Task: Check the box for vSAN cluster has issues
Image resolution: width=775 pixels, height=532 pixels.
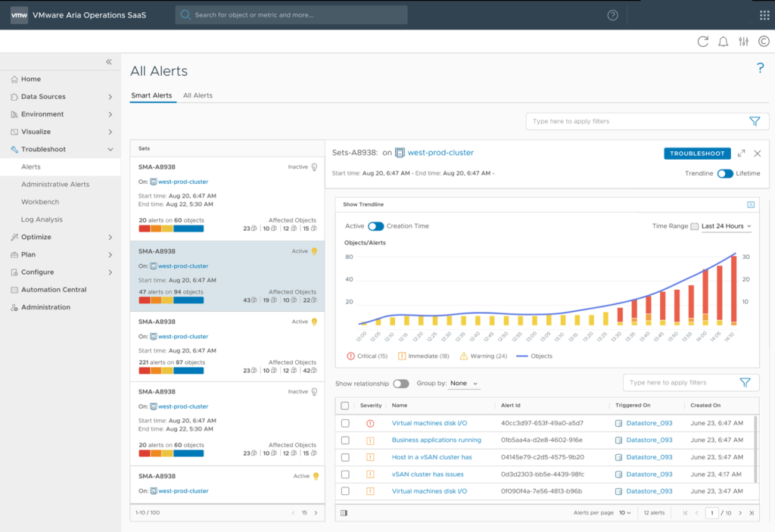Action: [x=345, y=474]
